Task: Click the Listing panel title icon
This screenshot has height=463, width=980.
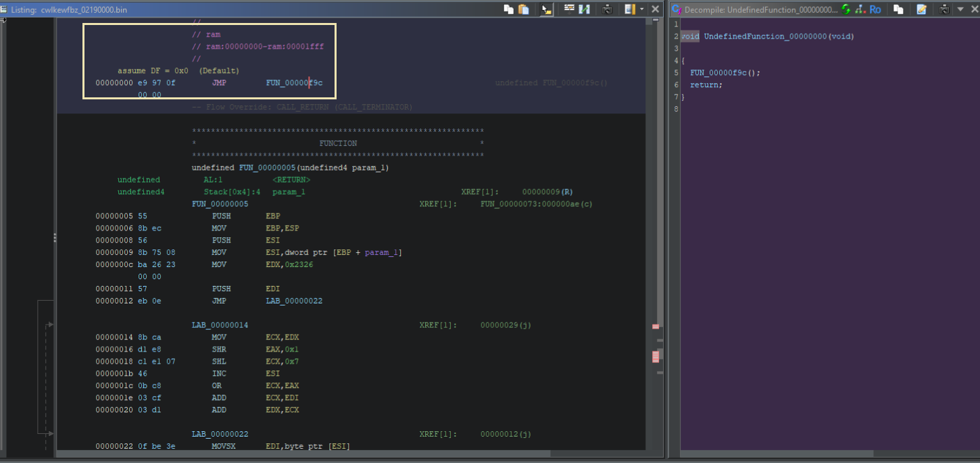Action: (x=5, y=10)
